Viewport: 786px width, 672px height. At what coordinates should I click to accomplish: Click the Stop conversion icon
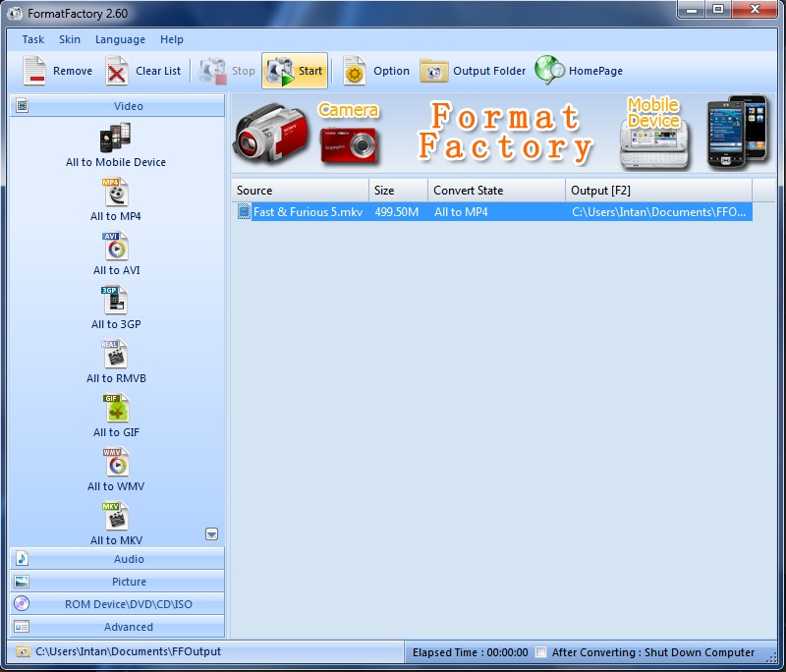tap(213, 71)
